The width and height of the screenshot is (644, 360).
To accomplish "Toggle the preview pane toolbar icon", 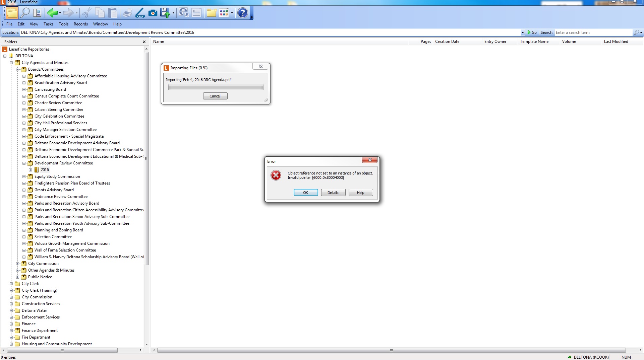I will pyautogui.click(x=38, y=13).
